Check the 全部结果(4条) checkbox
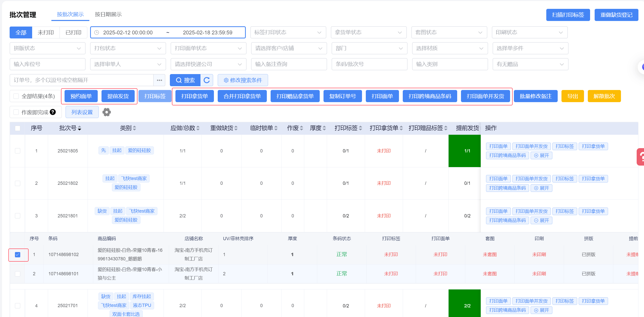The image size is (644, 317). click(16, 96)
